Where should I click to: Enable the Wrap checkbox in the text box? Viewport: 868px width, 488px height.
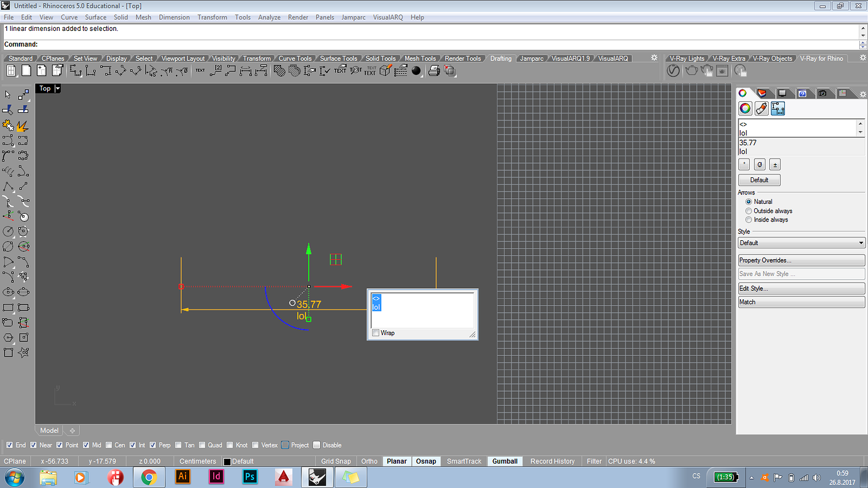pyautogui.click(x=376, y=333)
